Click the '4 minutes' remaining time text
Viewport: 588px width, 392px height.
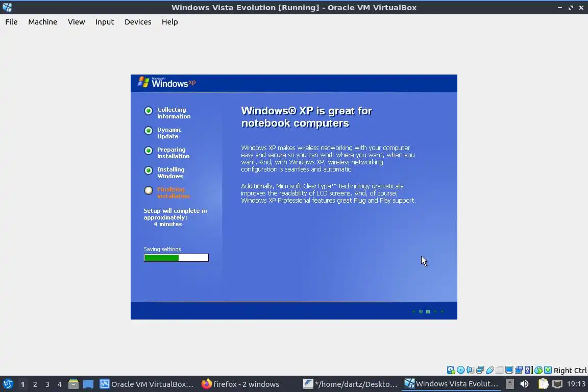[167, 224]
